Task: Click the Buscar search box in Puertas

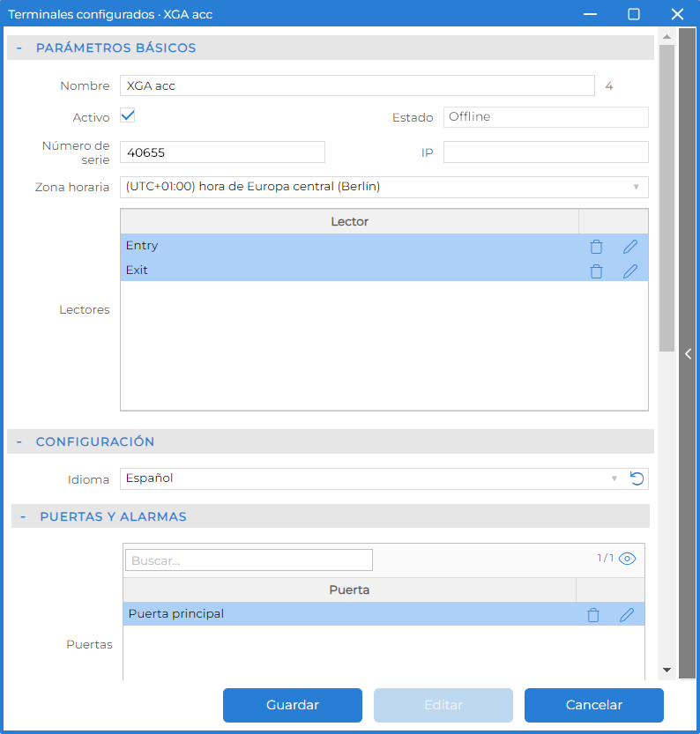Action: point(249,560)
